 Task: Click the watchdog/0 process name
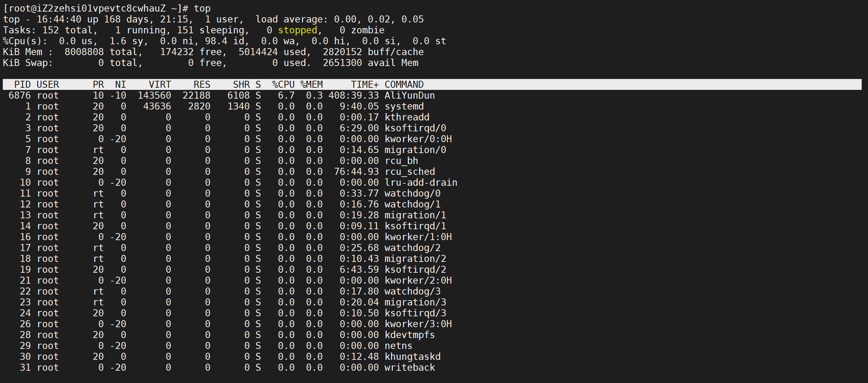412,193
